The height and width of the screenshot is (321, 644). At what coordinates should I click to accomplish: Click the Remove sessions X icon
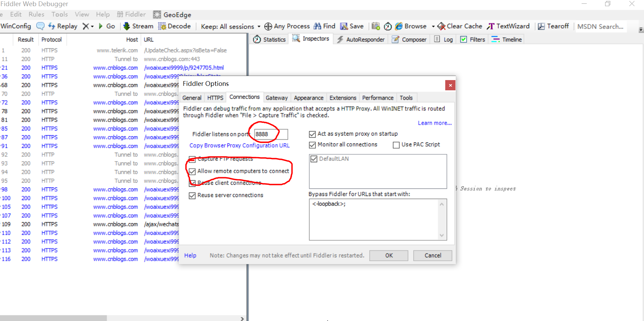(x=86, y=26)
